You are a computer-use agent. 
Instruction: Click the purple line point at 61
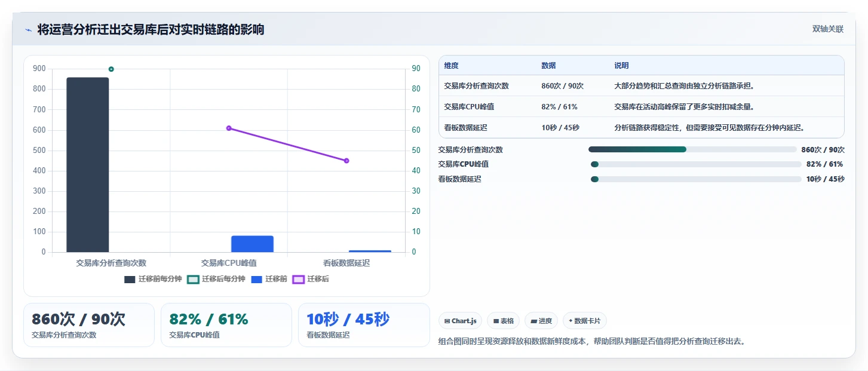(229, 128)
